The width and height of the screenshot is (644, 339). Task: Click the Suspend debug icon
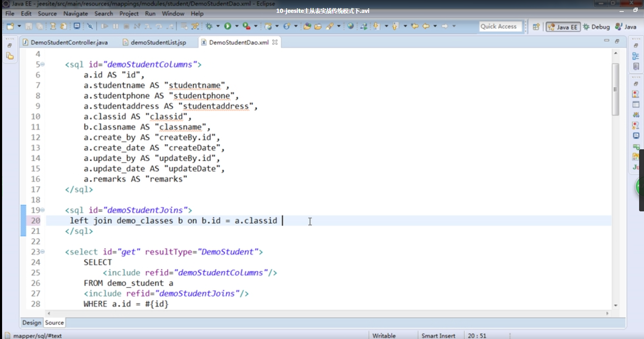tap(116, 26)
